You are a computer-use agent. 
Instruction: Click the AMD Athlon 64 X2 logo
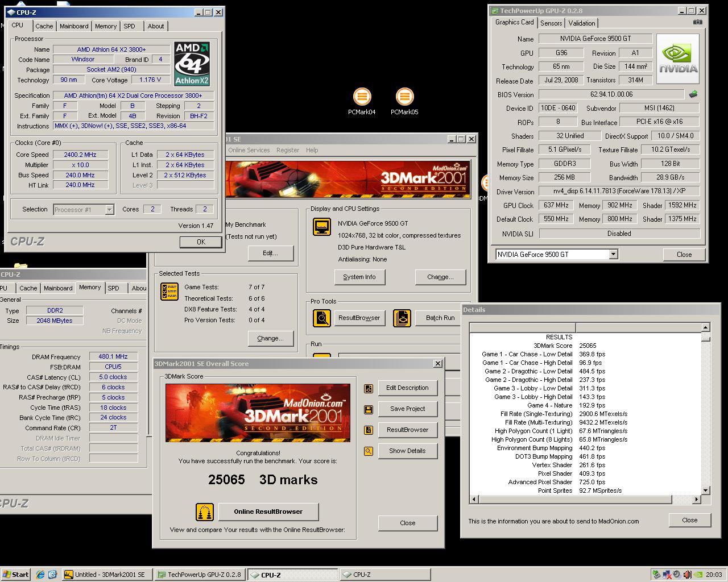[x=192, y=64]
